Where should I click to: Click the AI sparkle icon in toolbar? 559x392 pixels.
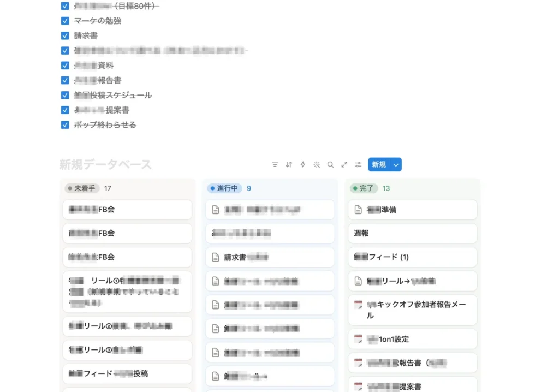tap(317, 164)
